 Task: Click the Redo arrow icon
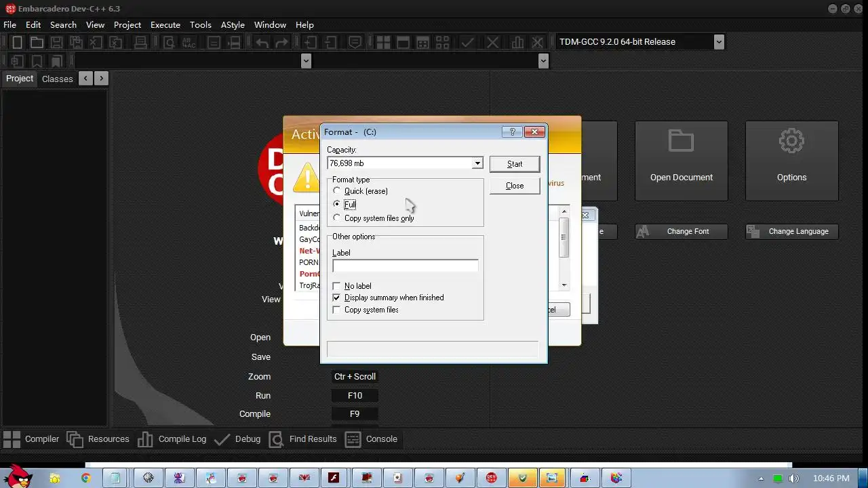click(281, 42)
